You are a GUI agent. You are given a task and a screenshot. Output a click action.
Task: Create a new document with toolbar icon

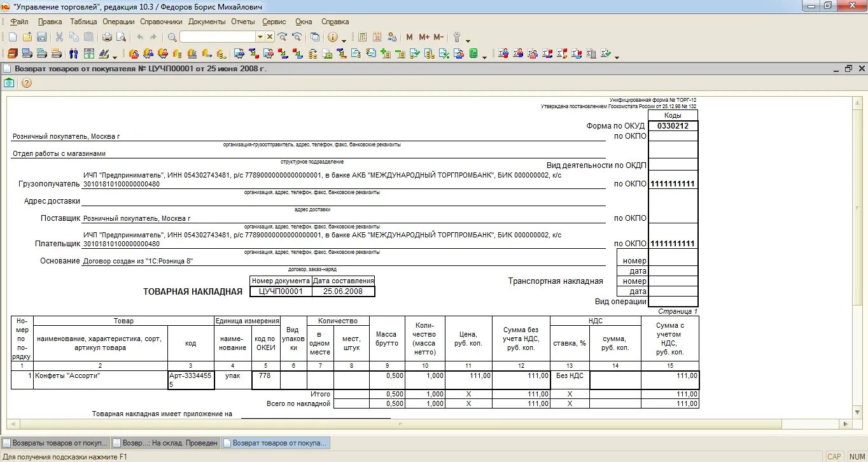tap(12, 38)
